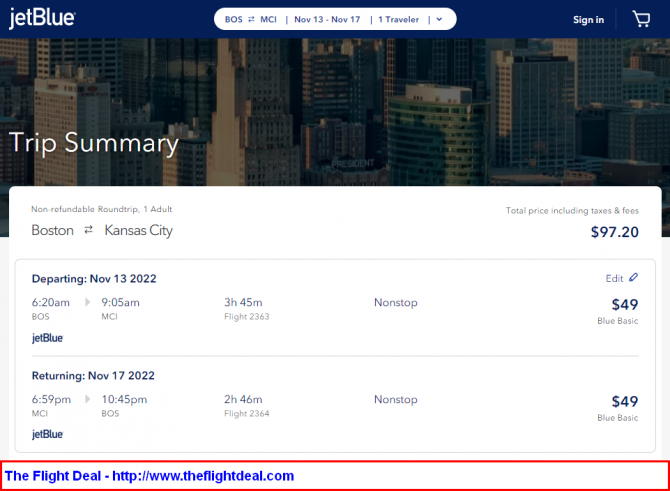The height and width of the screenshot is (491, 670).
Task: Click Blue Basic under departing fare
Action: click(617, 321)
